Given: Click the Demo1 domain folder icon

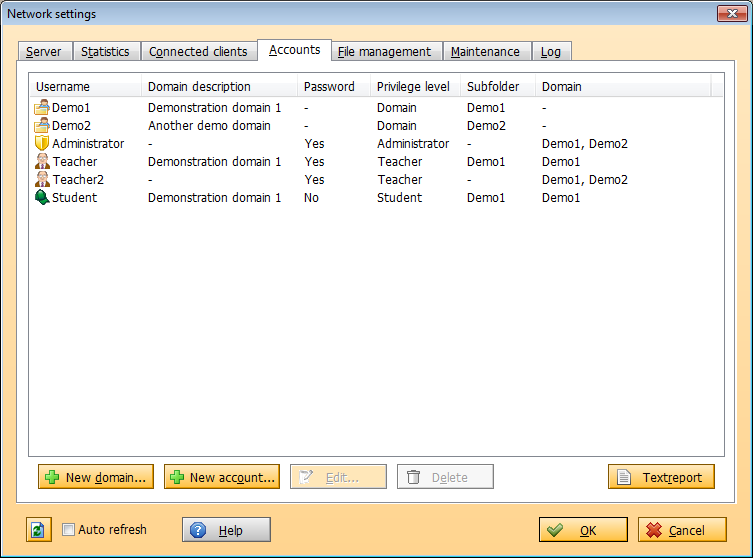Looking at the screenshot, I should (42, 108).
